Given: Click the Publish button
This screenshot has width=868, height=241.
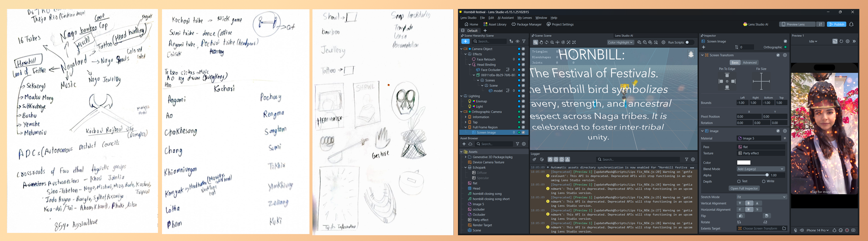Looking at the screenshot, I should pos(836,24).
